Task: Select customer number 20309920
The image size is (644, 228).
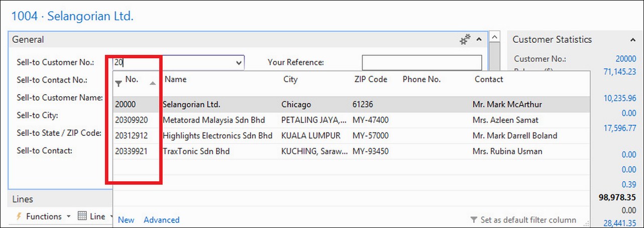Action: tap(131, 120)
